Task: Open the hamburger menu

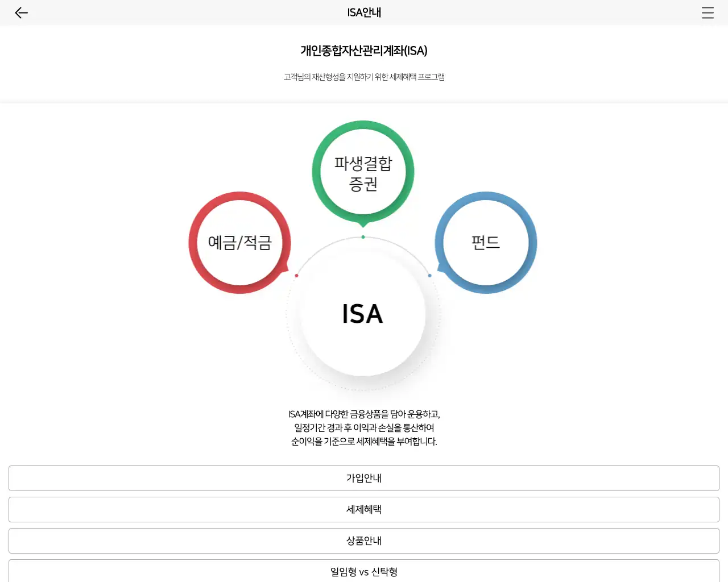Action: point(708,13)
